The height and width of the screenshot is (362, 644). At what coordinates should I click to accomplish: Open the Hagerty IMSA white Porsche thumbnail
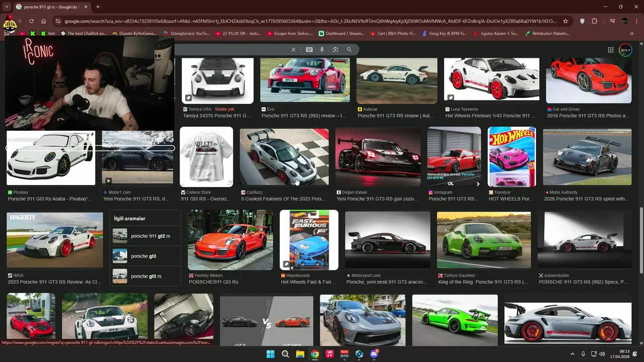55,240
